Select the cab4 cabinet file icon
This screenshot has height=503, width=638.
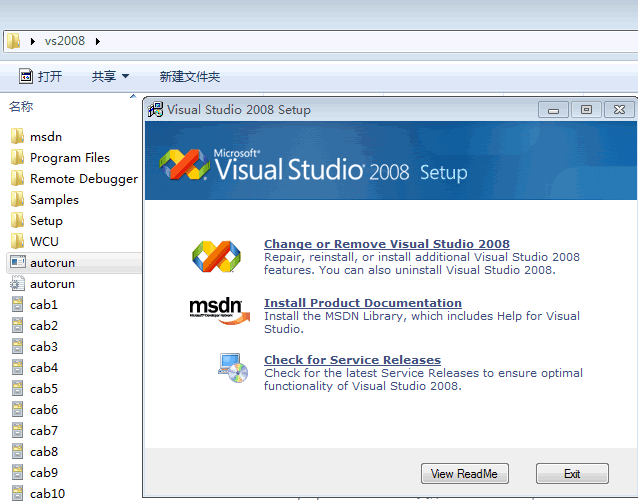pyautogui.click(x=17, y=367)
